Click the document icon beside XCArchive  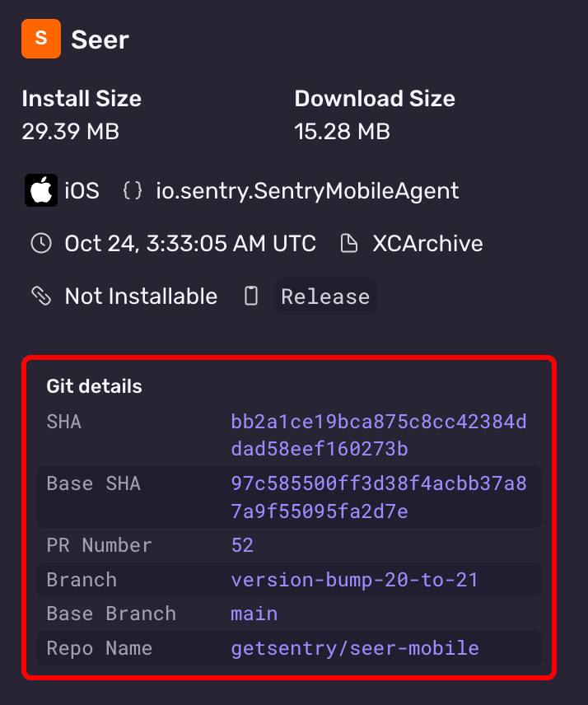[x=349, y=243]
